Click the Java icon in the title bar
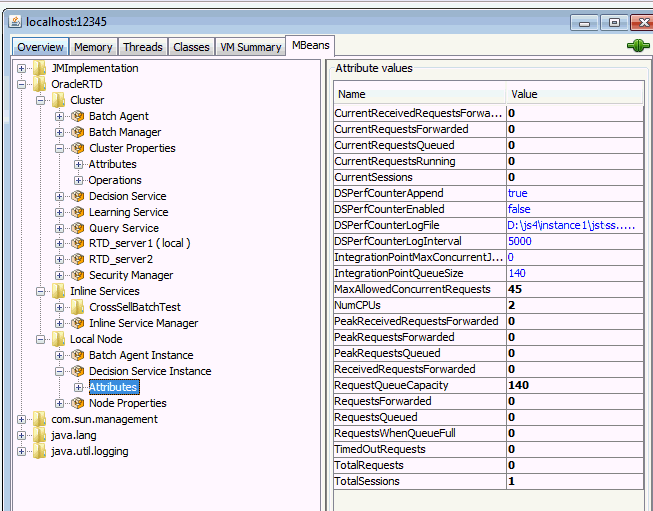Screen dimensions: 653x511 [x=15, y=21]
